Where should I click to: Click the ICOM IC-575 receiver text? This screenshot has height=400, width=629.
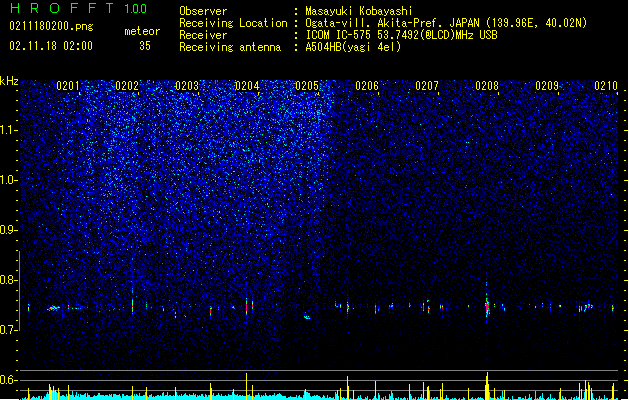[x=401, y=35]
